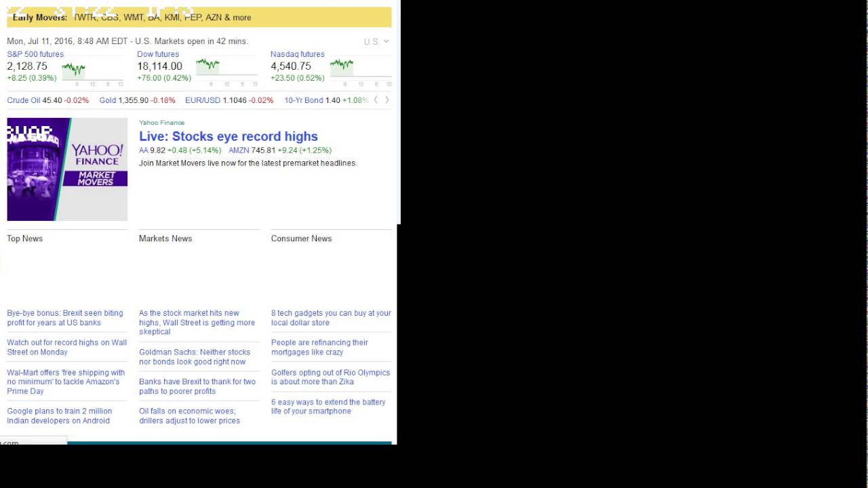Viewport: 868px width, 488px height.
Task: Click the 2,128.75 S&P futures value
Action: pos(27,66)
